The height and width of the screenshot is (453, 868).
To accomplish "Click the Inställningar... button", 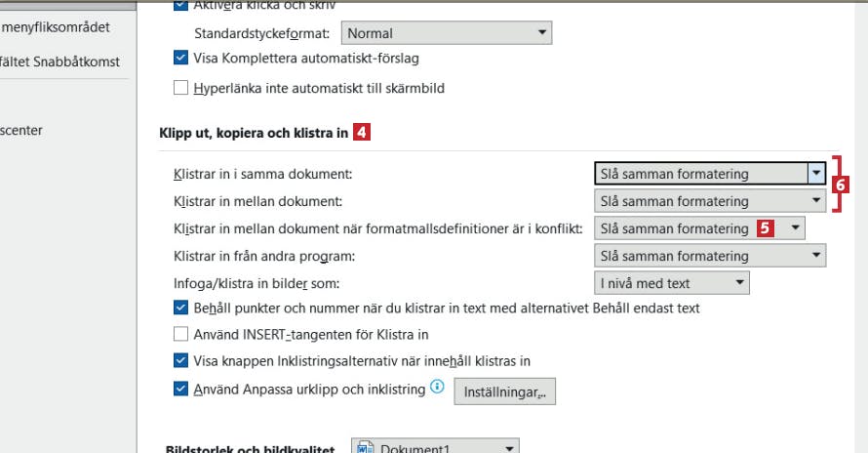I will click(x=505, y=391).
